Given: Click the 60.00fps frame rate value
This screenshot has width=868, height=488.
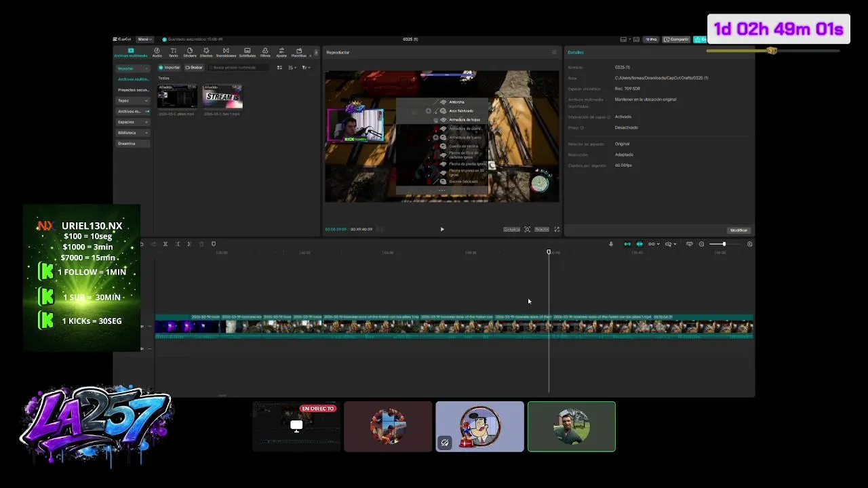Looking at the screenshot, I should click(x=623, y=165).
